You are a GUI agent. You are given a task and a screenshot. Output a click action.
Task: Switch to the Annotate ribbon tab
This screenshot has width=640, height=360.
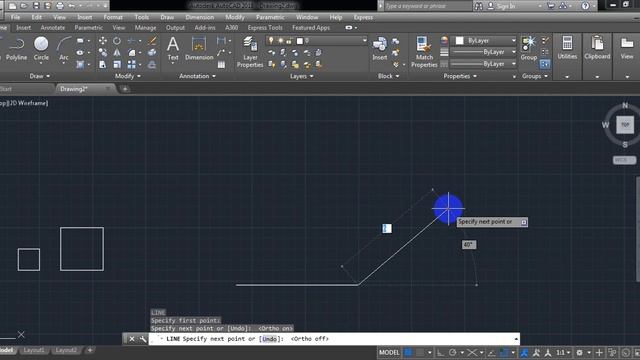point(53,28)
